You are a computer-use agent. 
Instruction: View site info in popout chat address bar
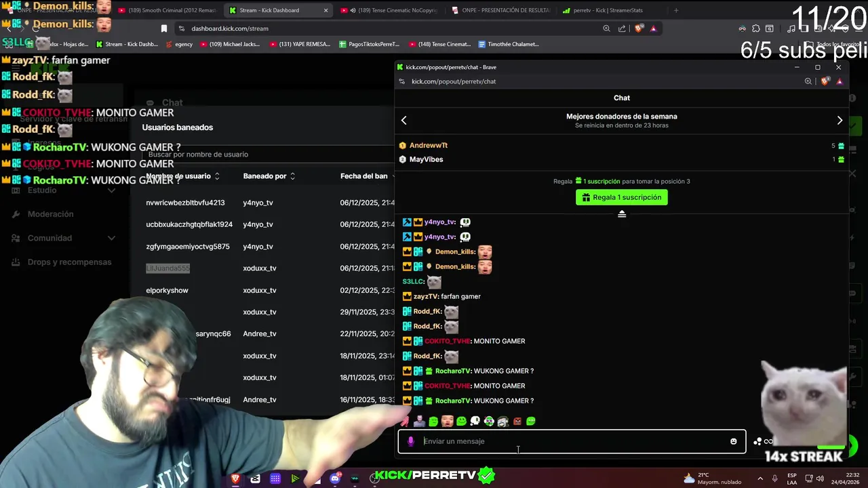point(402,81)
